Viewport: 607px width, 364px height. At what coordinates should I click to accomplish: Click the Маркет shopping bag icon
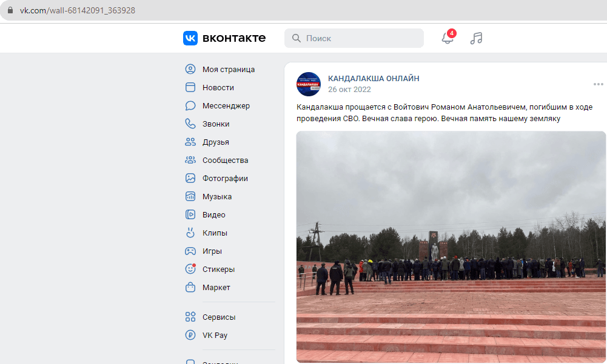tap(190, 288)
